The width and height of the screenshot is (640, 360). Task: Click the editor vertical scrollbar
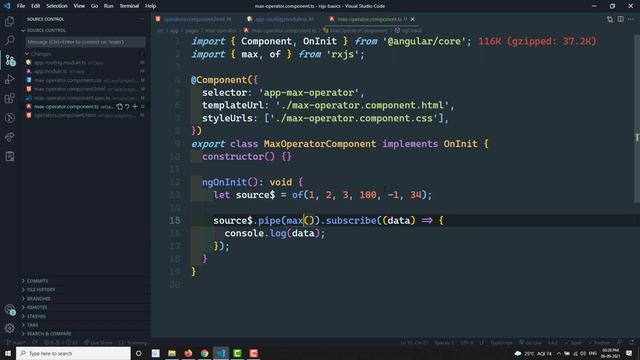(x=637, y=118)
